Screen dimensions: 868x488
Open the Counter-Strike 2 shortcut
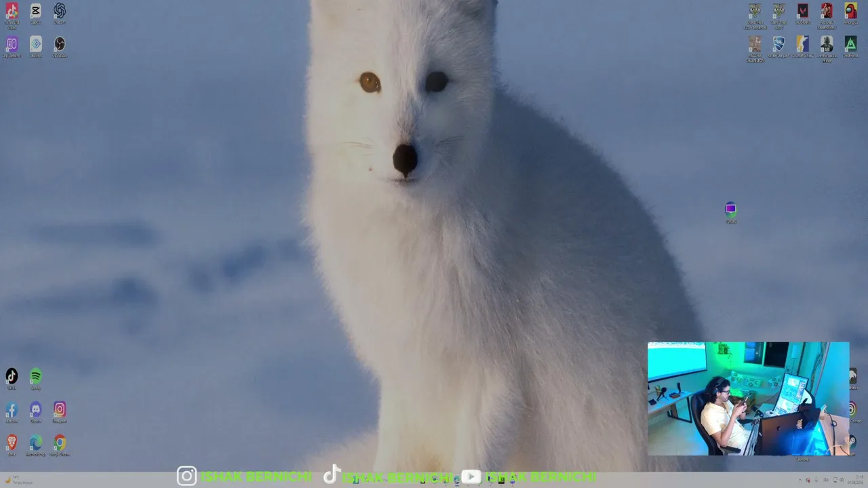(803, 47)
